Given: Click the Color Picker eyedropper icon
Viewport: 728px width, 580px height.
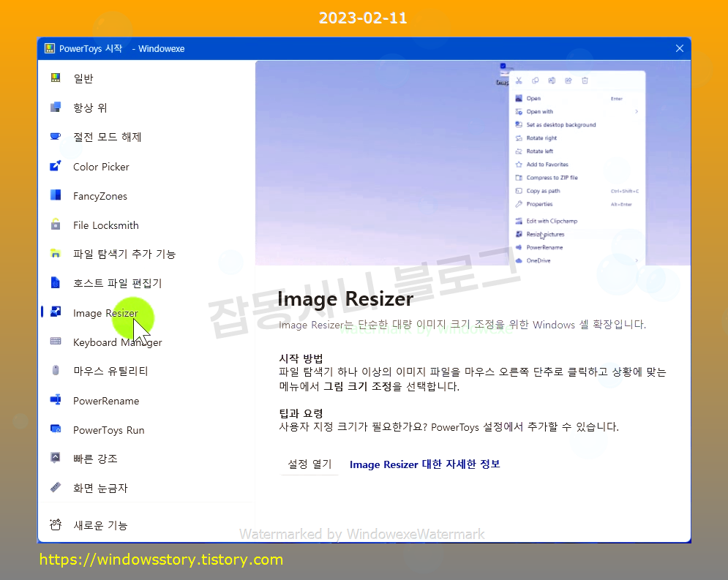Looking at the screenshot, I should [56, 166].
